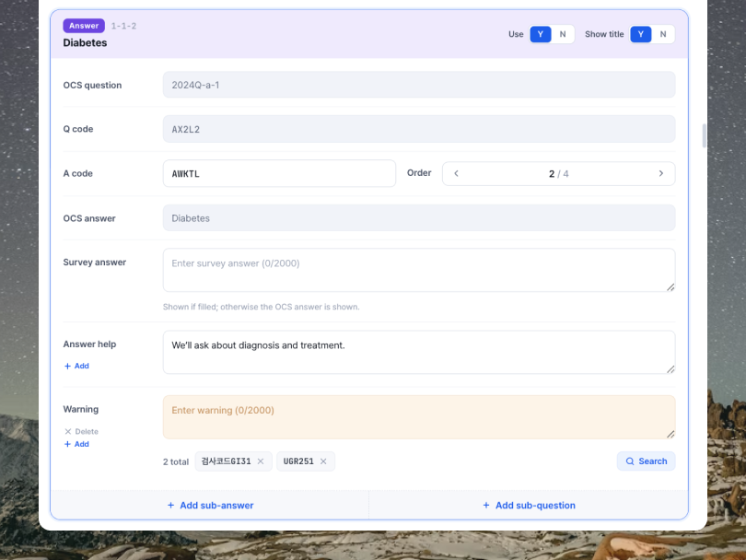Image resolution: width=746 pixels, height=560 pixels.
Task: Set Use toggle to N
Action: point(563,34)
